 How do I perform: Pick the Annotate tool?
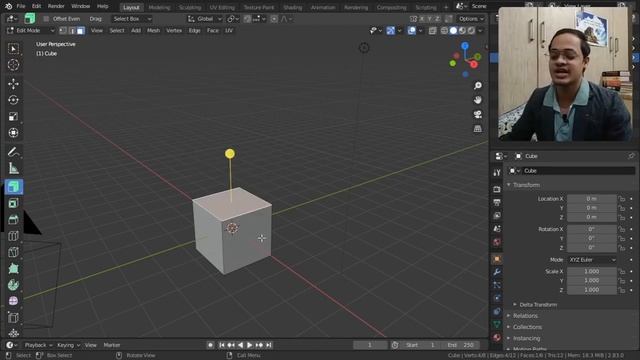point(13,152)
